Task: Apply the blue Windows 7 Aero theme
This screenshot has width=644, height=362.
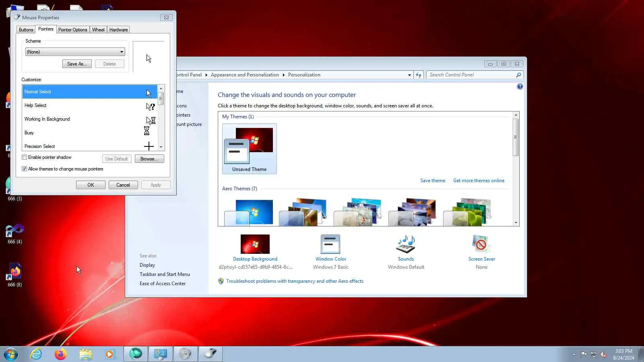Action: [x=250, y=212]
